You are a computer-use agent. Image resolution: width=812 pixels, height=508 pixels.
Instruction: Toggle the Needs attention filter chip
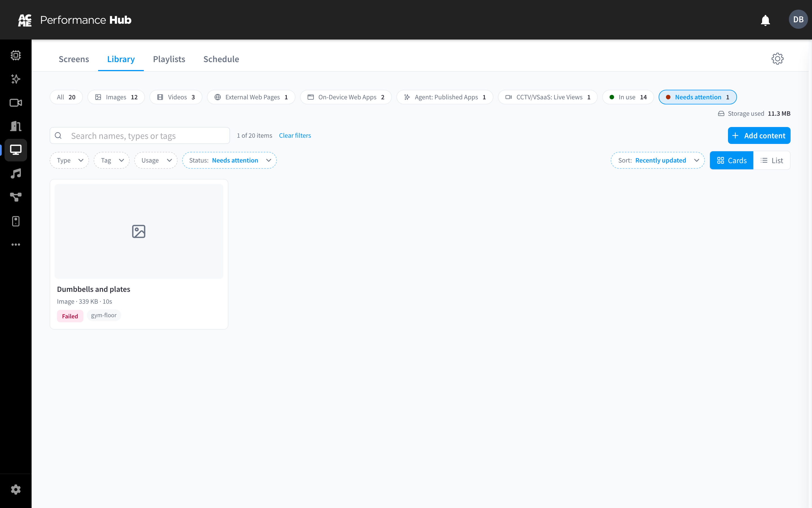(x=698, y=97)
